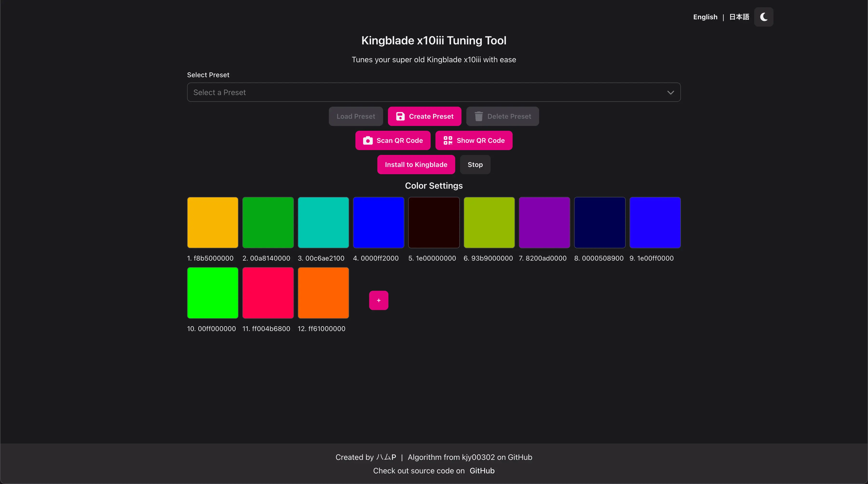Add a new color with plus button
The width and height of the screenshot is (868, 484).
click(x=379, y=300)
